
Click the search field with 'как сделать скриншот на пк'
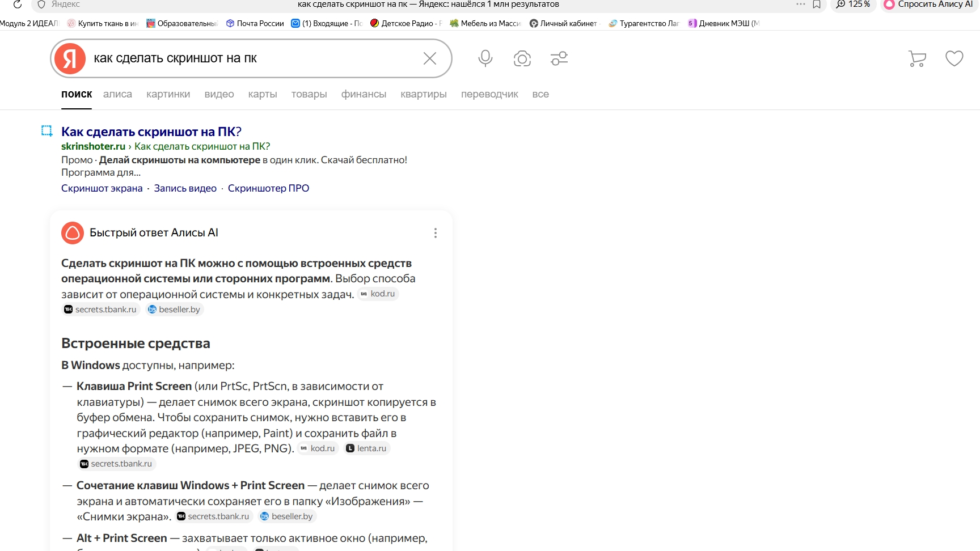pos(252,58)
